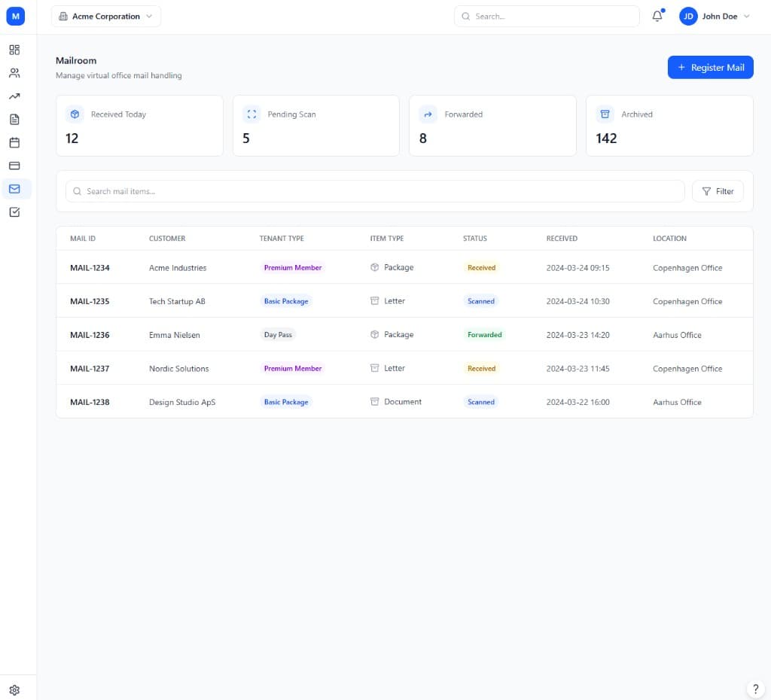Image resolution: width=771 pixels, height=700 pixels.
Task: Click the magnifier icon in mail search
Action: pyautogui.click(x=78, y=191)
